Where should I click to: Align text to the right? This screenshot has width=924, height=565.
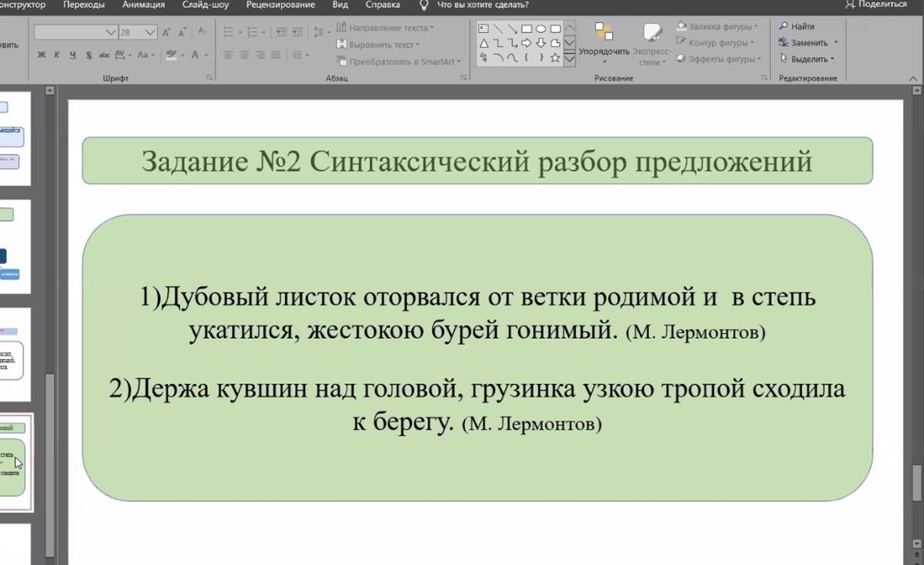tap(259, 55)
